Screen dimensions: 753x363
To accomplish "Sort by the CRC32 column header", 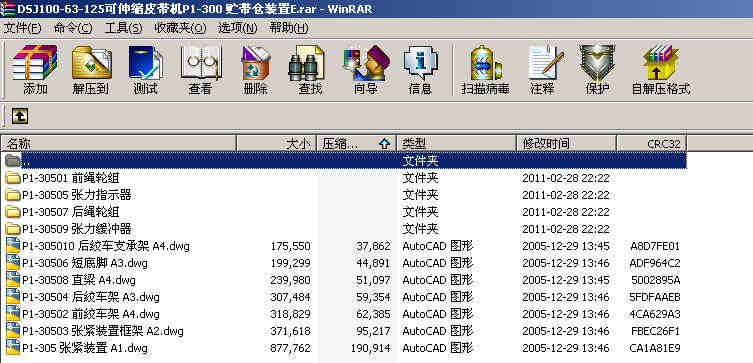I will click(x=652, y=143).
